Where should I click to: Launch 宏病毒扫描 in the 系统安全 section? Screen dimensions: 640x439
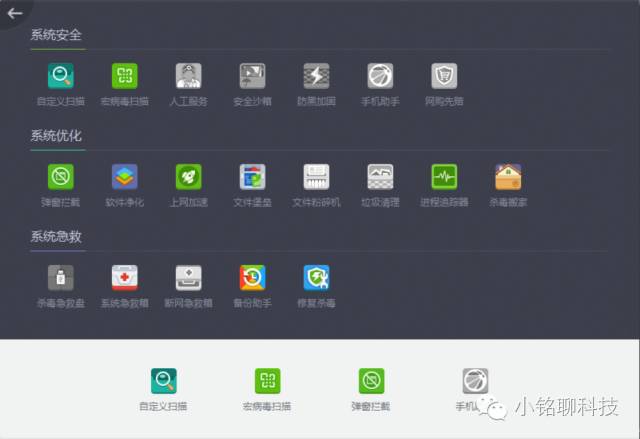pos(125,76)
